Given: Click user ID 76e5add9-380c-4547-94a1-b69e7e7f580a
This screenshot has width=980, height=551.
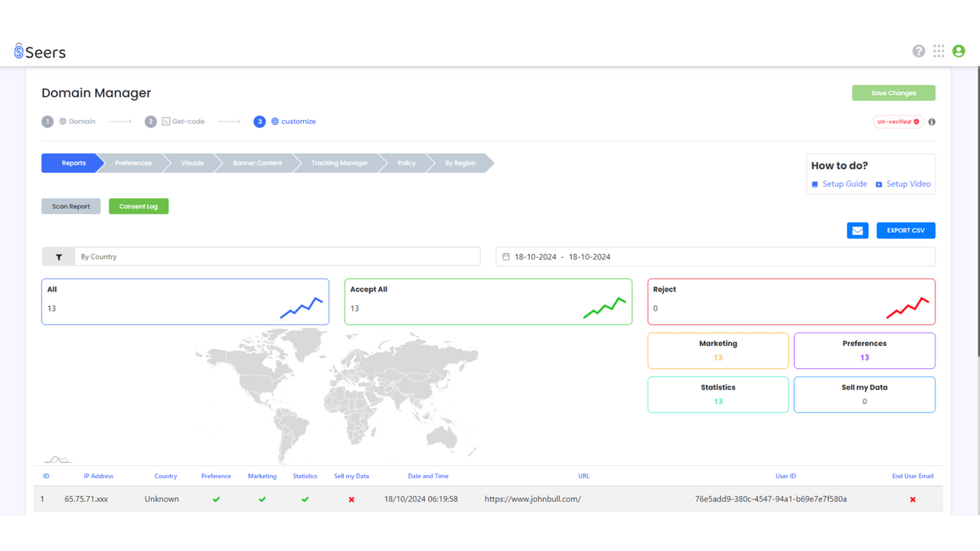Looking at the screenshot, I should tap(771, 499).
